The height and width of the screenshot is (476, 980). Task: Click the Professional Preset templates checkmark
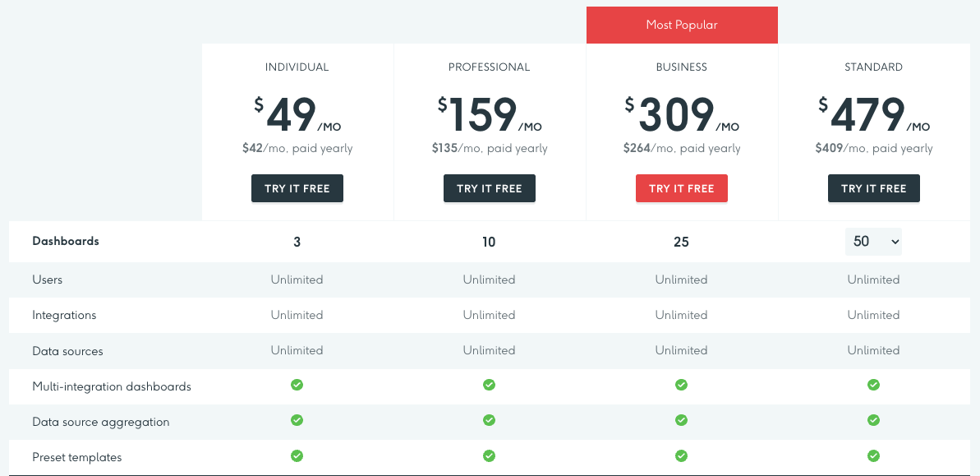[x=489, y=455]
